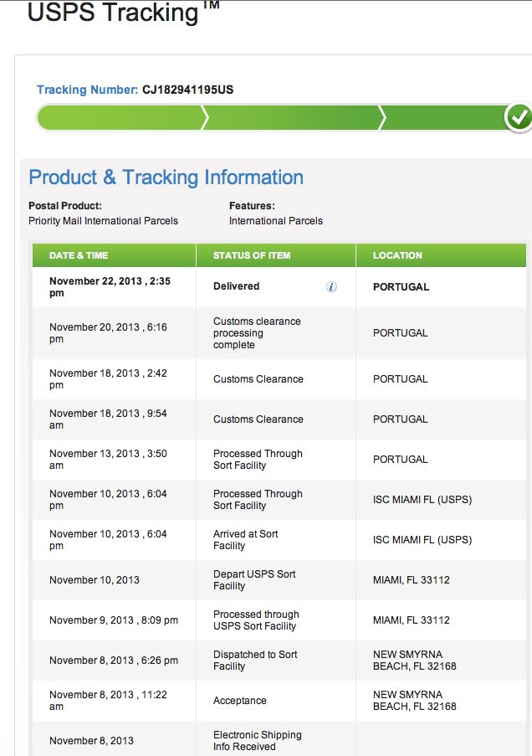
Task: Select tracking number CJ182941195US text
Action: pos(187,90)
